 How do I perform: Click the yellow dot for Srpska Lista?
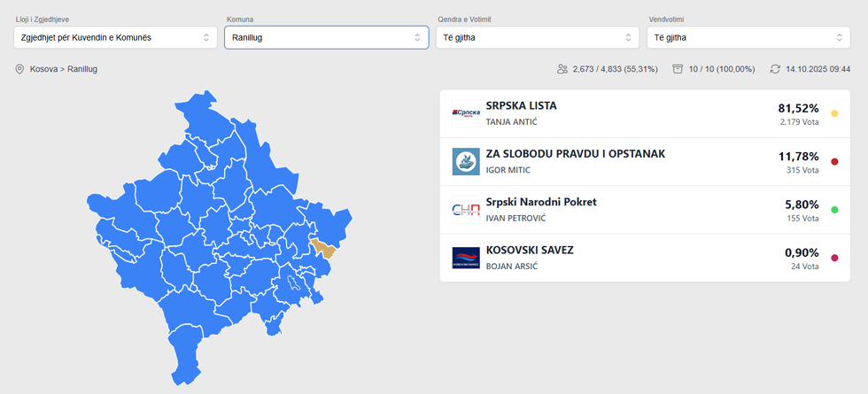point(834,114)
